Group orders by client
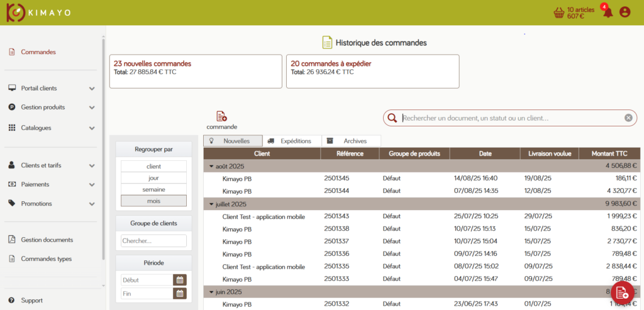Screen dimensions: 644x310 pyautogui.click(x=153, y=166)
